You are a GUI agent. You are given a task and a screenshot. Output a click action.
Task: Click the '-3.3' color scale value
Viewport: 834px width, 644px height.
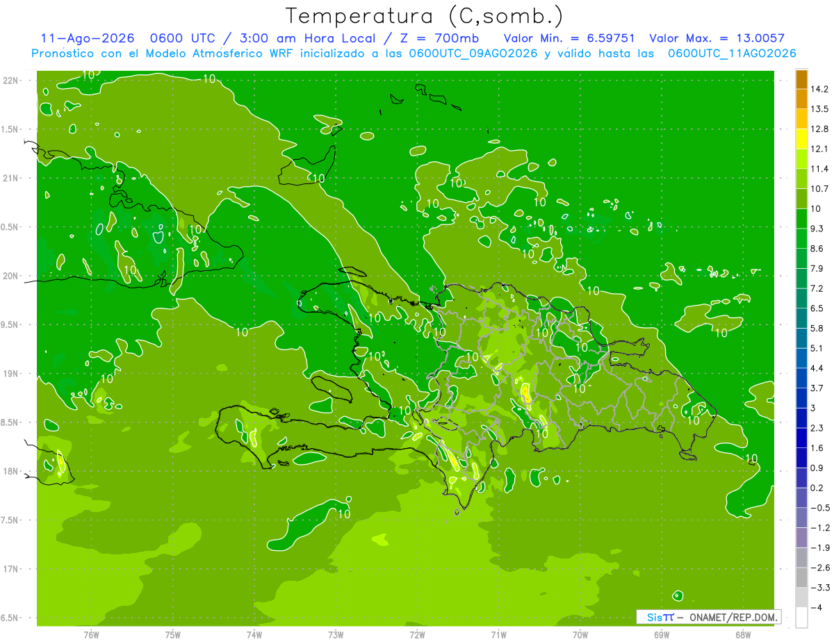(x=819, y=588)
